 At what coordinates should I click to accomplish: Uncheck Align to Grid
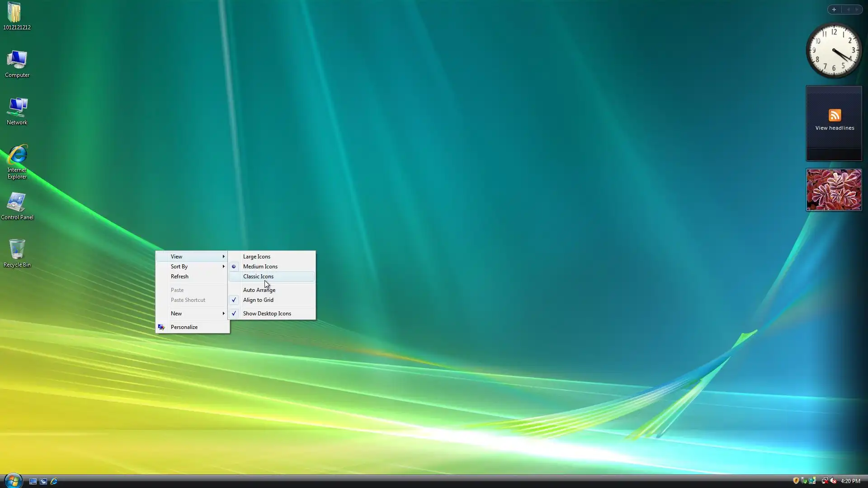click(x=258, y=300)
